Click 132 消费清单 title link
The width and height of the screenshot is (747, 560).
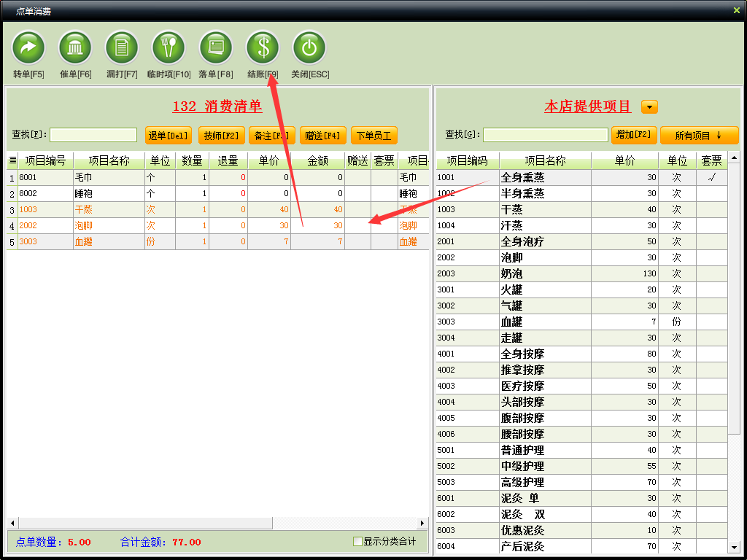[217, 106]
